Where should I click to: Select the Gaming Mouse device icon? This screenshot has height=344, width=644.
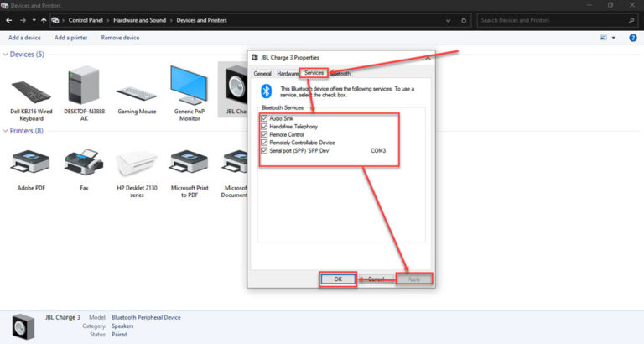(x=137, y=93)
